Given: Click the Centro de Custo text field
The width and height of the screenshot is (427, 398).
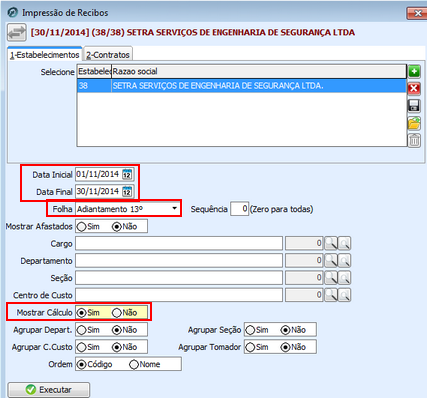Looking at the screenshot, I should point(179,295).
